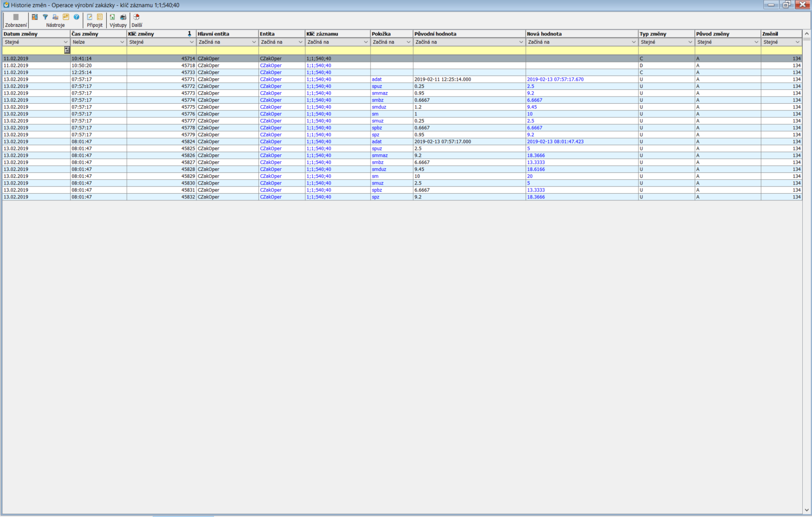Screen dimensions: 812x517
Task: Click the note-with-pencil icon in Připojit
Action: pyautogui.click(x=89, y=17)
